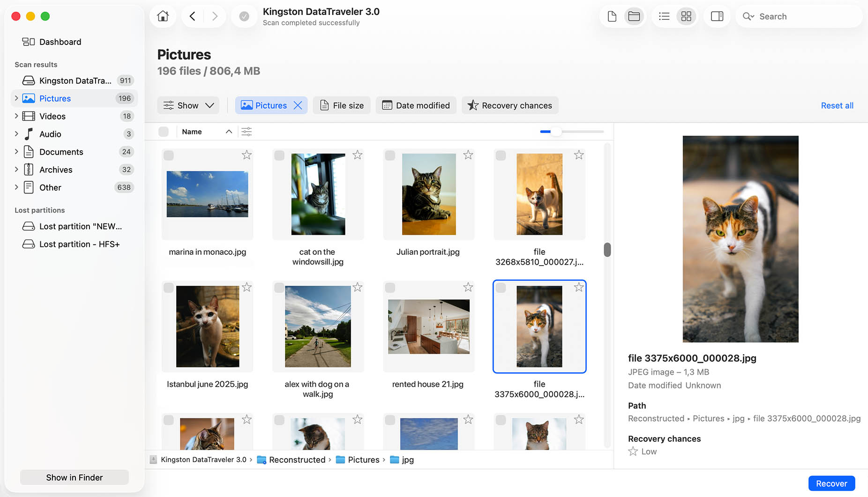
Task: Open the Recovery chances filter
Action: (510, 105)
